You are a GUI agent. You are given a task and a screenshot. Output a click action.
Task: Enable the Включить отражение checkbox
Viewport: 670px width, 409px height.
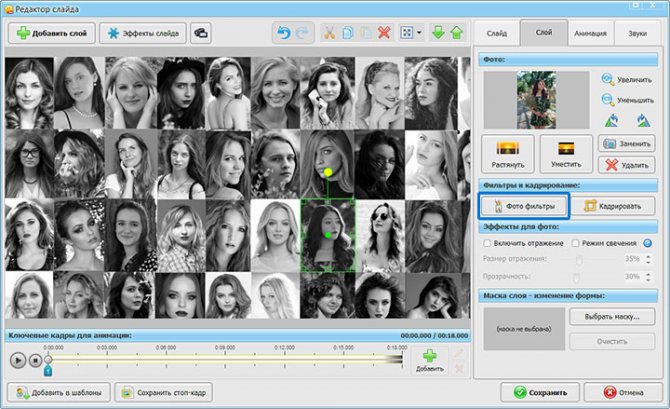[487, 242]
